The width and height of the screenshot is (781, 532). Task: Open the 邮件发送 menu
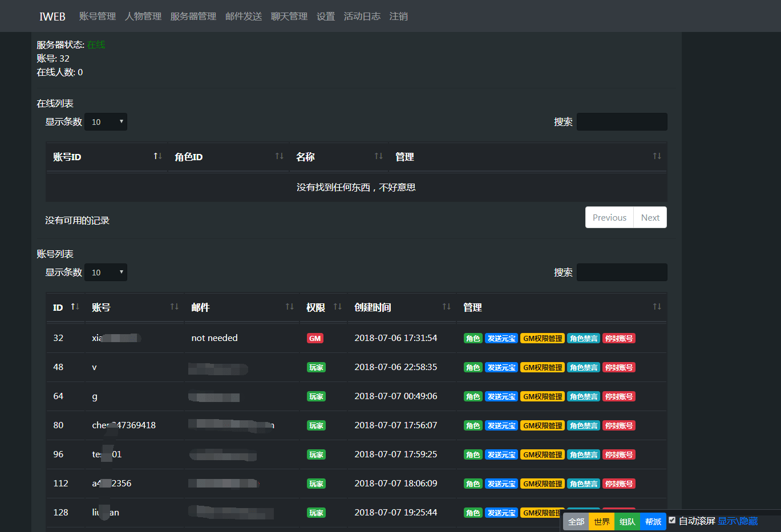click(x=244, y=16)
